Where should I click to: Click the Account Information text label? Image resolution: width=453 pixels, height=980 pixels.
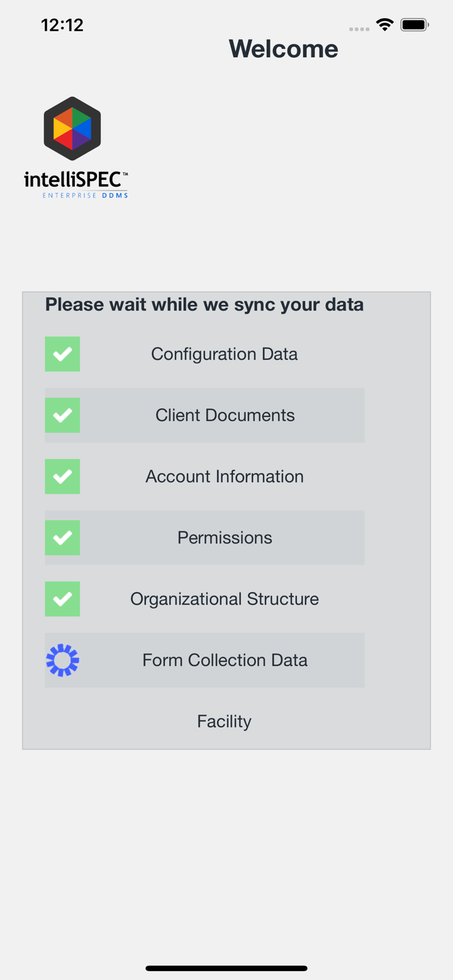click(x=224, y=476)
